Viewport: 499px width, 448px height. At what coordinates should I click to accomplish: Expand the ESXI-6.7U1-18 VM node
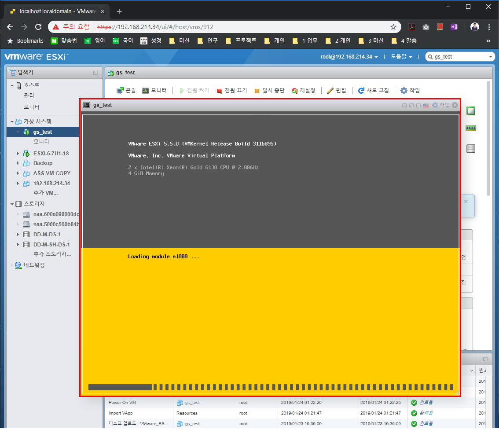(x=18, y=153)
